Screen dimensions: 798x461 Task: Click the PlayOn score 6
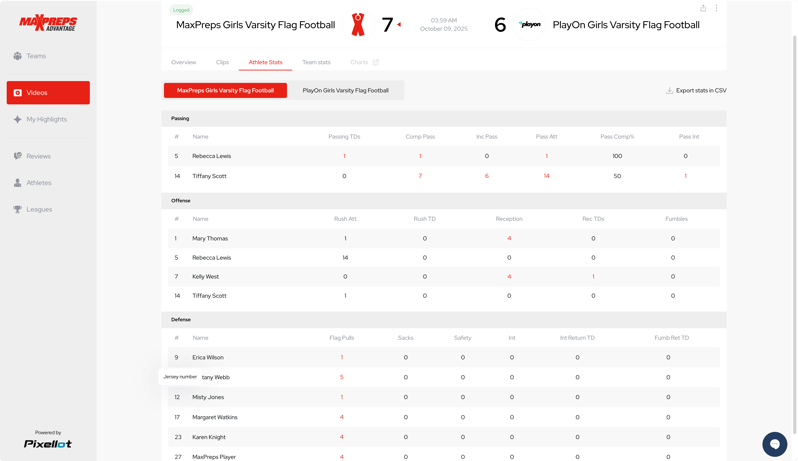click(x=500, y=25)
